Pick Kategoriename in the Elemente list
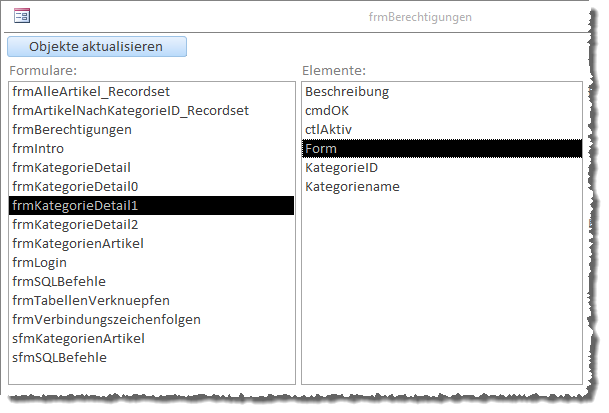Screen dimensions: 609x413 [352, 186]
